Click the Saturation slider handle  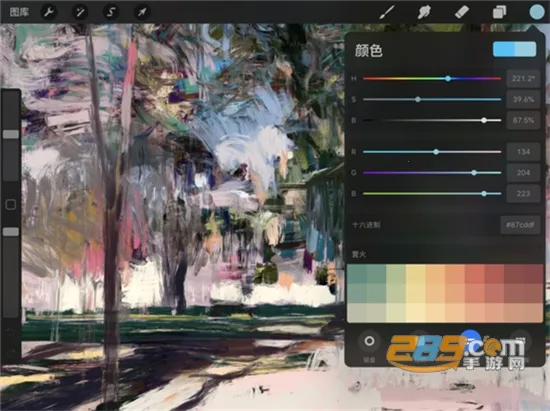click(x=418, y=99)
